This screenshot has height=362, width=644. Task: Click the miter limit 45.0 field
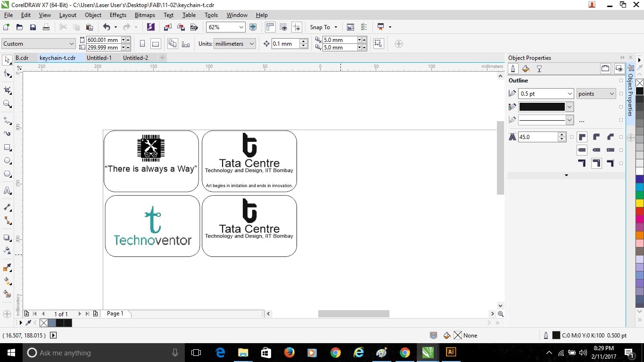tap(537, 137)
